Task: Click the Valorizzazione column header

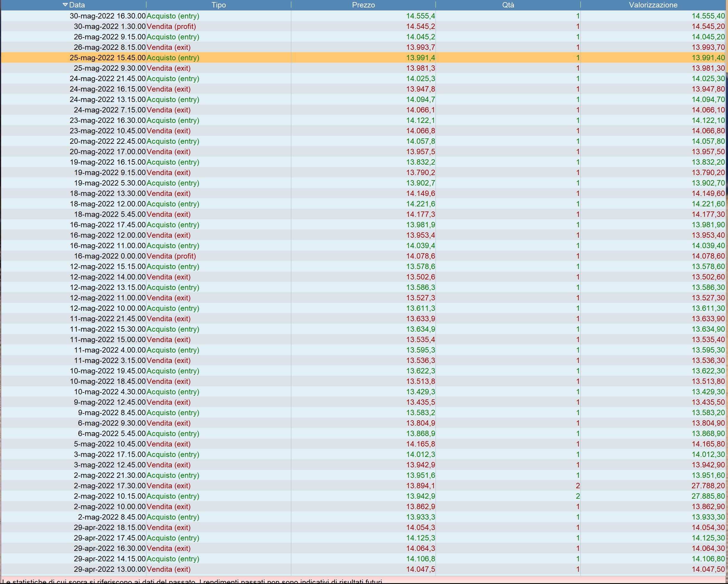Action: [x=653, y=5]
